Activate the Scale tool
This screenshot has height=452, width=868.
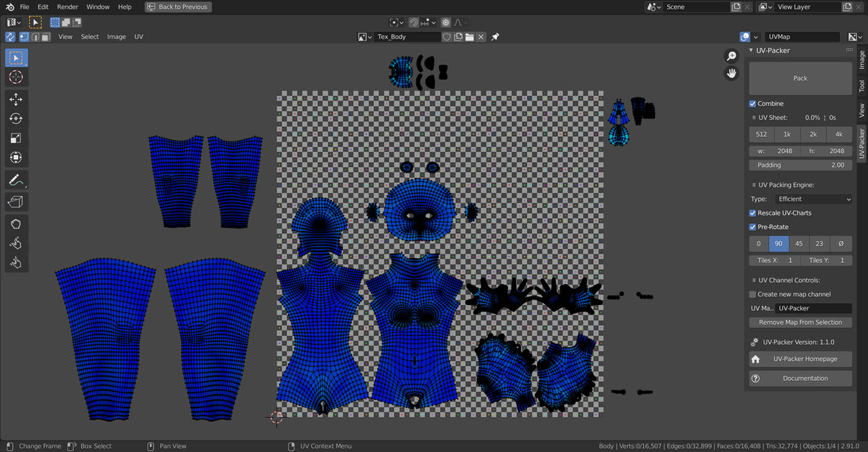16,138
